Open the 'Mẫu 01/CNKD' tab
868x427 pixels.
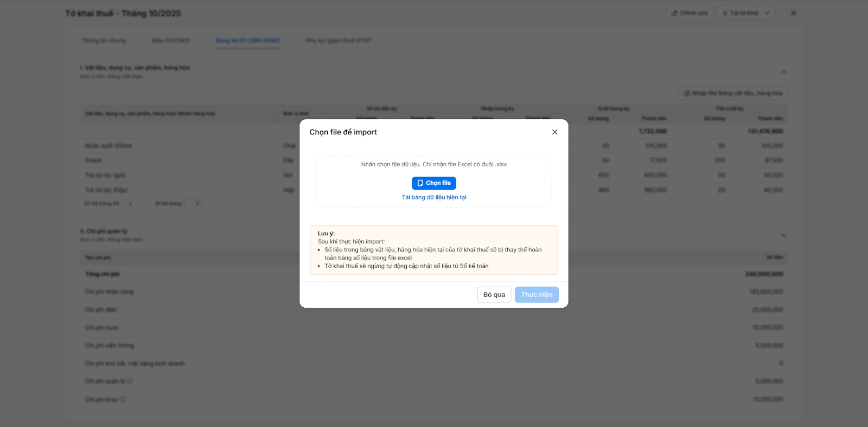point(170,41)
